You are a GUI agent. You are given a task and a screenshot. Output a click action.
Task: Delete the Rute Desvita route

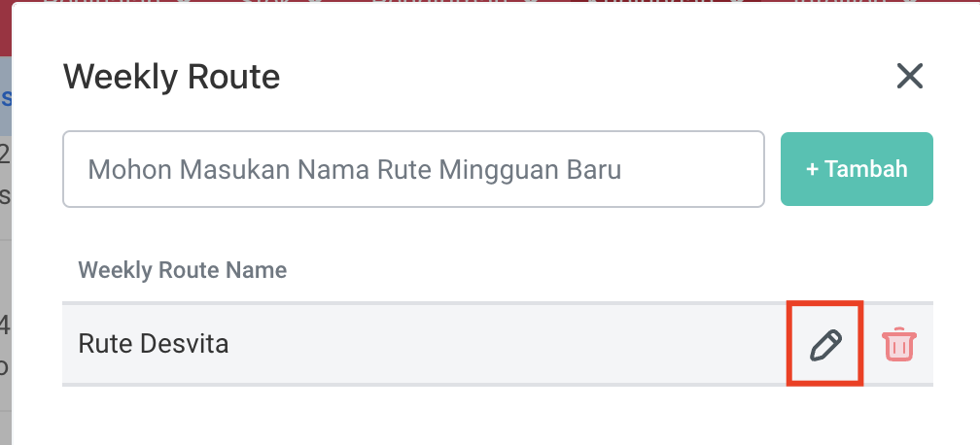[899, 344]
